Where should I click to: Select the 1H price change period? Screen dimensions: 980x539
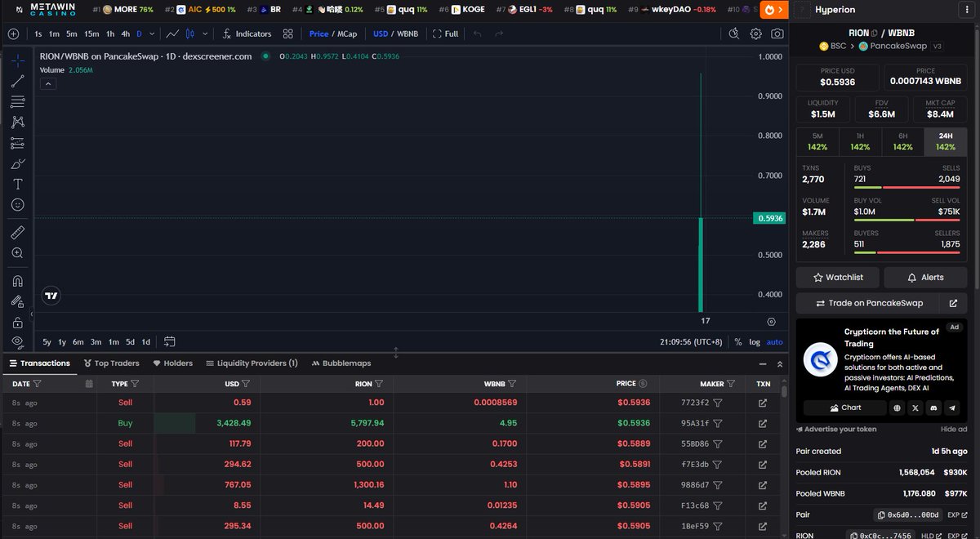pyautogui.click(x=860, y=141)
